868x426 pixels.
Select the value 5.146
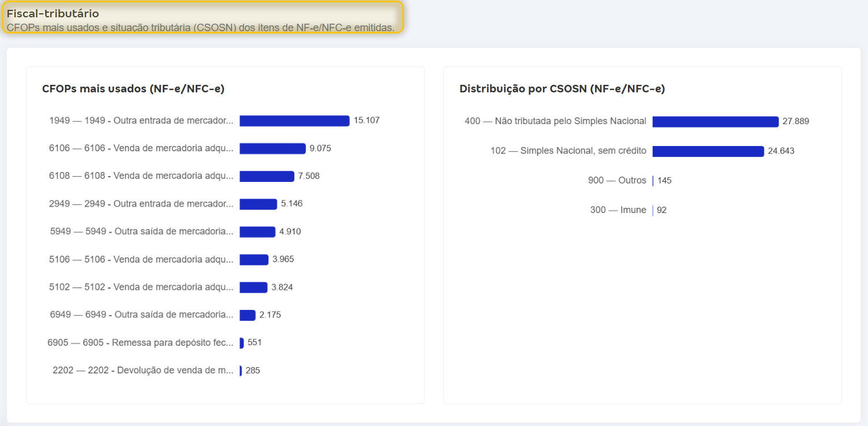(291, 204)
